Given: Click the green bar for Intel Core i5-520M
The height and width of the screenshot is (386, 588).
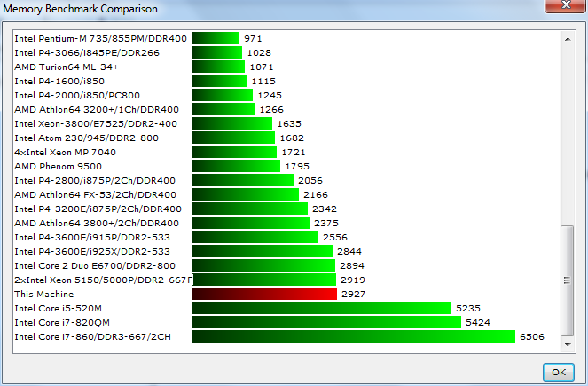Looking at the screenshot, I should coord(321,308).
